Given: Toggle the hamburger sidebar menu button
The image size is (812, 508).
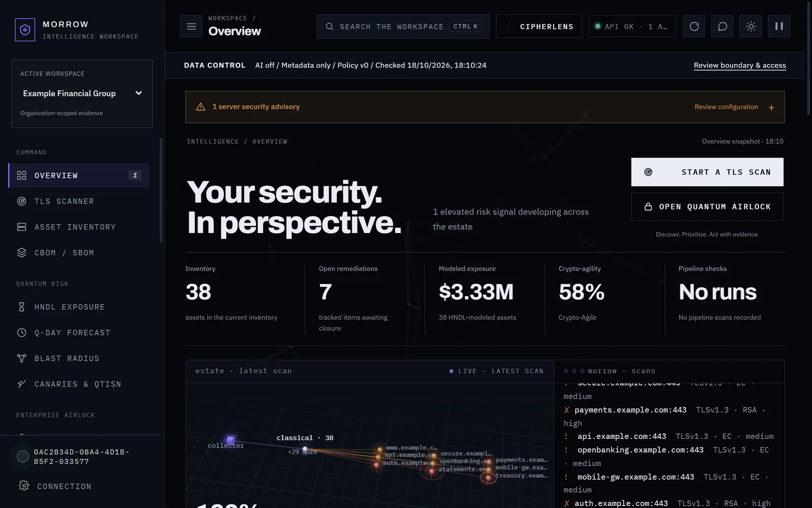Looking at the screenshot, I should click(x=191, y=26).
